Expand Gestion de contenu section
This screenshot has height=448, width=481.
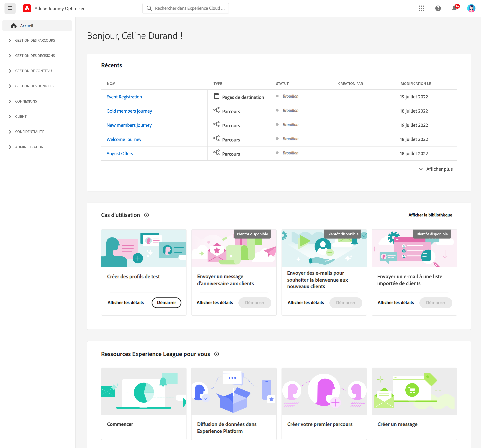(x=33, y=71)
